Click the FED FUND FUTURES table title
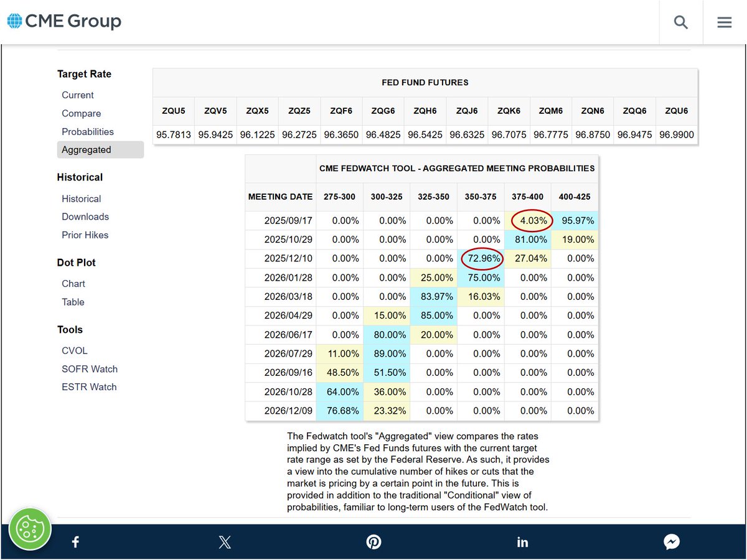The width and height of the screenshot is (747, 560). (425, 82)
